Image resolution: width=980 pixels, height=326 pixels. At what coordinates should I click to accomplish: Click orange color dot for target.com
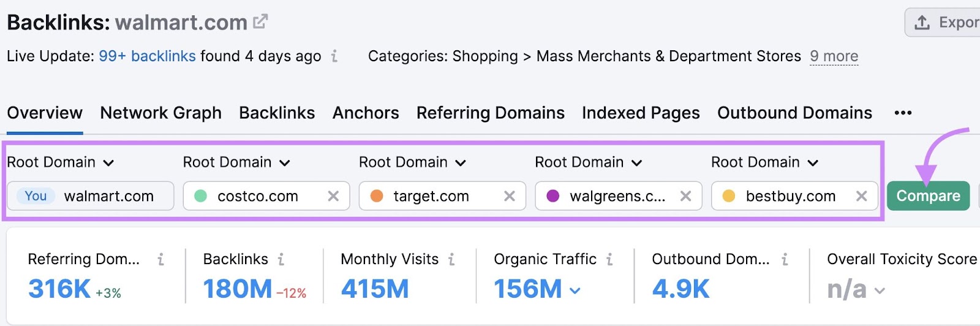pyautogui.click(x=377, y=196)
